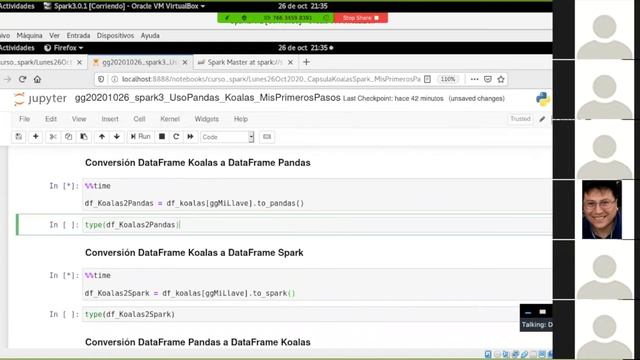Click the Python kernel logo

click(x=543, y=99)
